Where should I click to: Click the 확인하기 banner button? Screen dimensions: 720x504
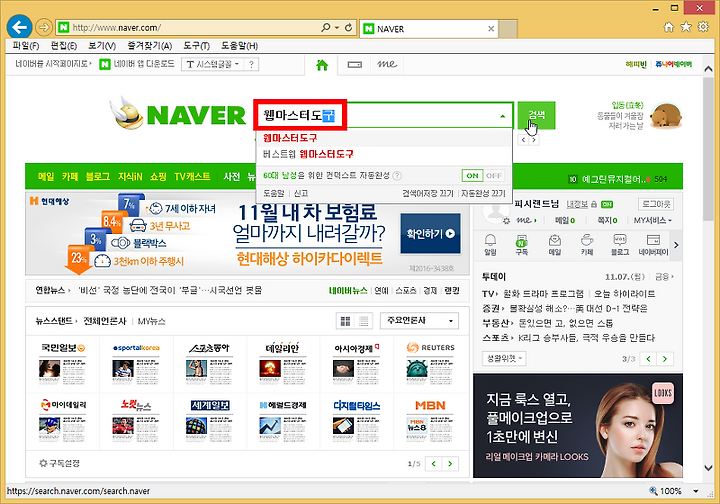pyautogui.click(x=430, y=234)
